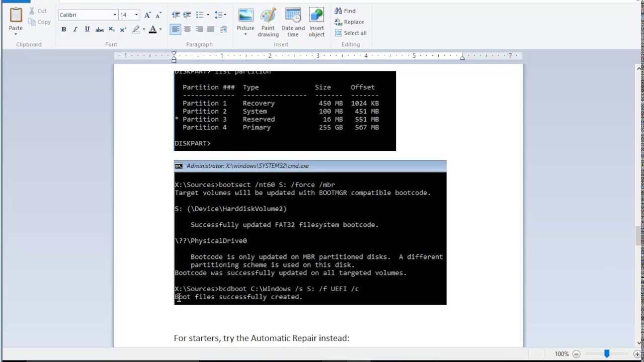Open the paragraph settings dialog

tap(223, 30)
